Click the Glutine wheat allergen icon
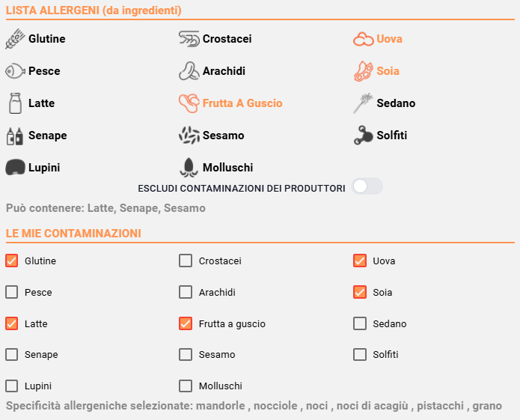 click(15, 39)
